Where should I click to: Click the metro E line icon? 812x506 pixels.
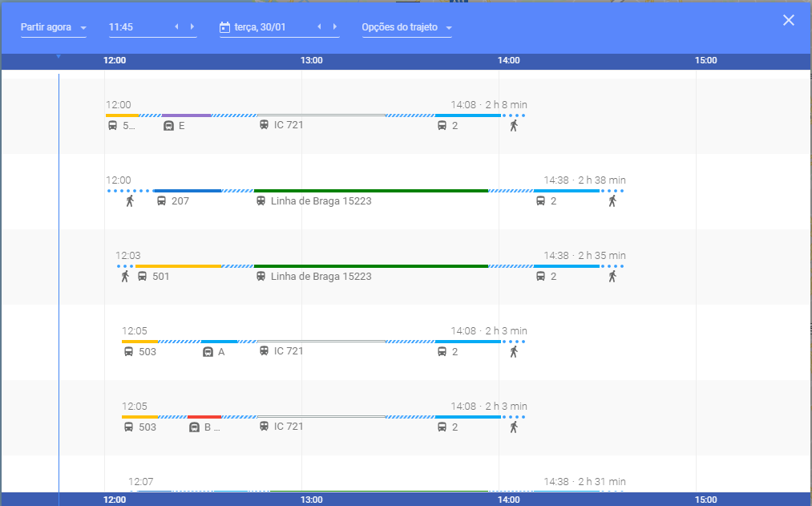(169, 126)
